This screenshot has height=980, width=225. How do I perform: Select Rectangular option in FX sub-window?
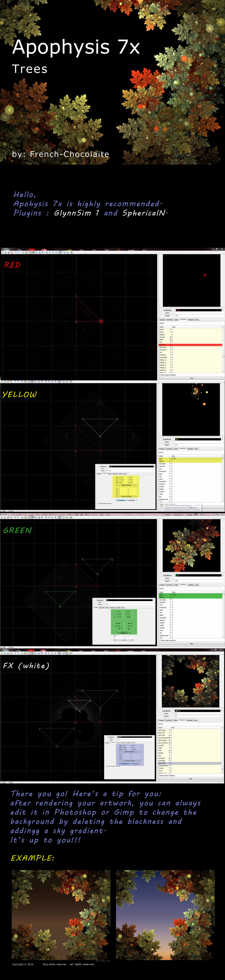point(125,764)
